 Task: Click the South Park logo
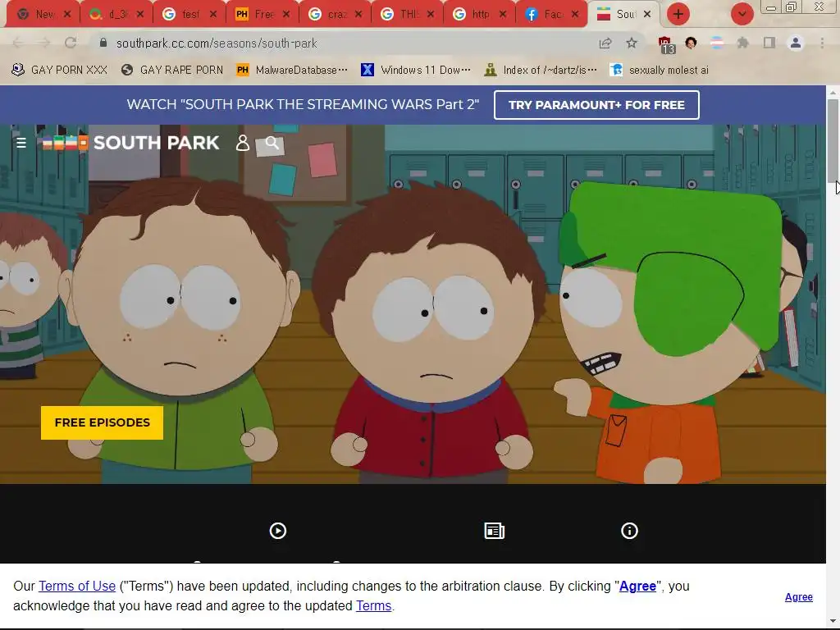pyautogui.click(x=130, y=143)
